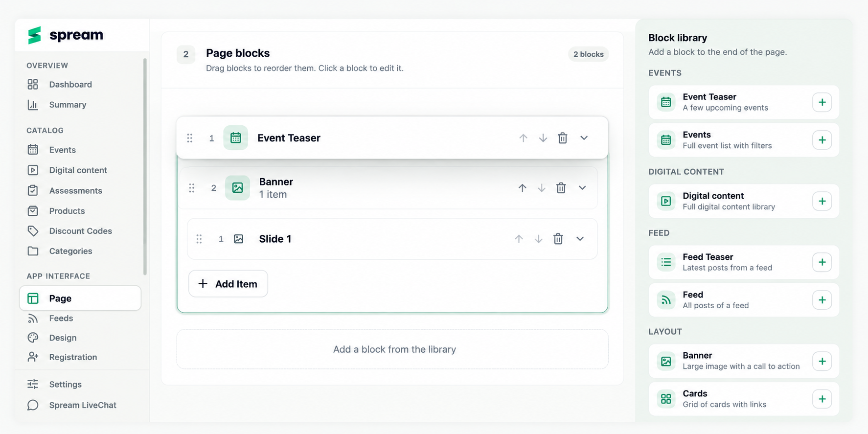Add Feed Teaser block from library
Viewport: 868px width, 434px height.
point(822,262)
